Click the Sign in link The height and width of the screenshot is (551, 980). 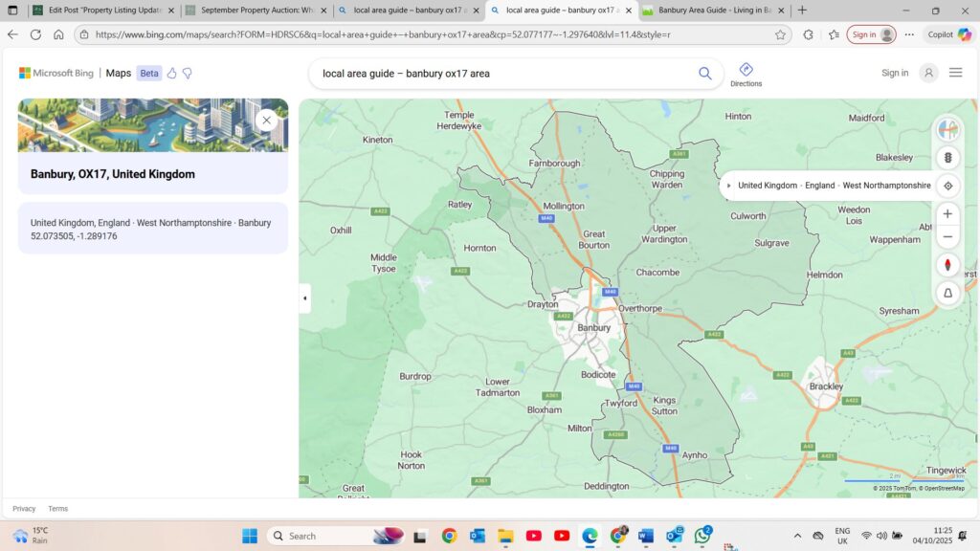coord(894,72)
